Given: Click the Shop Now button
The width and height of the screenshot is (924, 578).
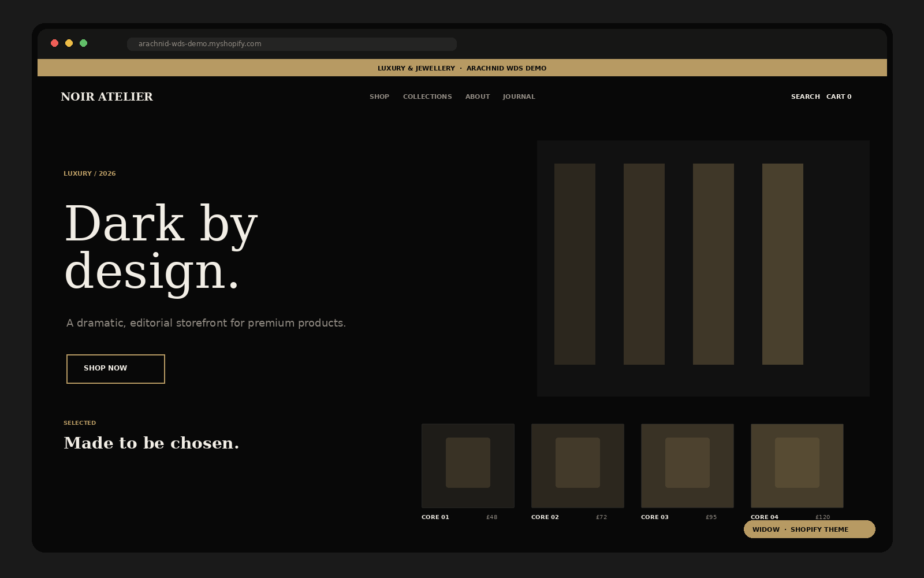Looking at the screenshot, I should point(115,369).
